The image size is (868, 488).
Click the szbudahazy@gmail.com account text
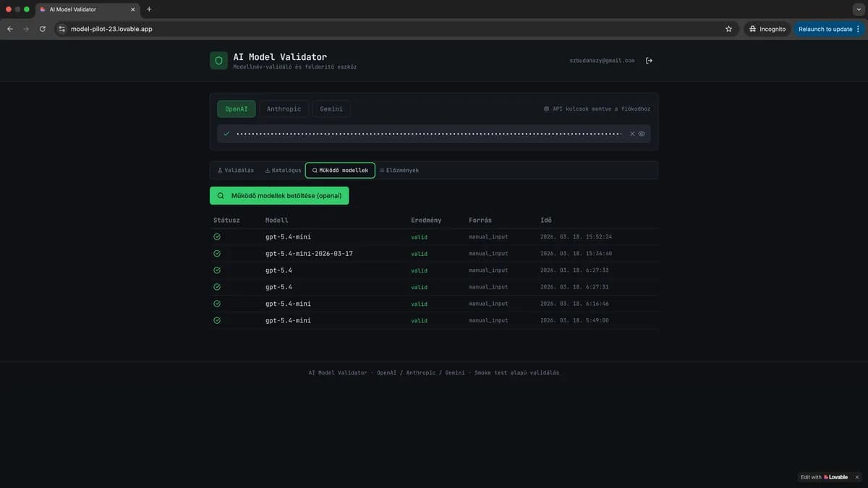coord(602,61)
